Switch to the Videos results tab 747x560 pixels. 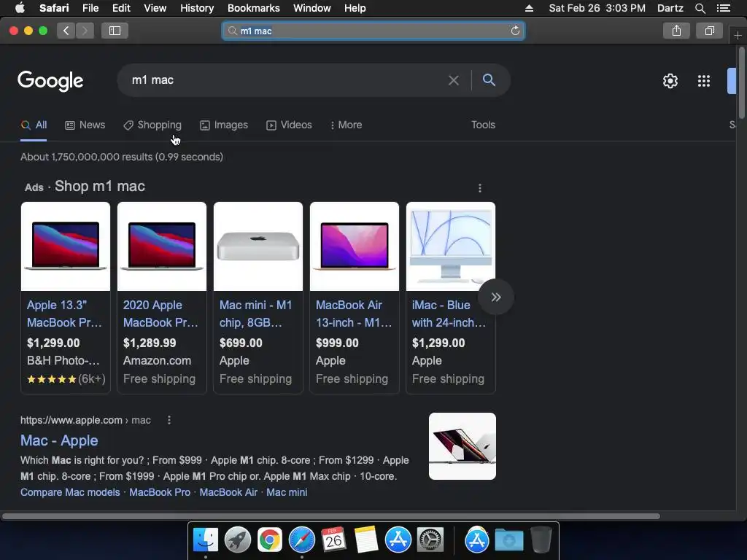(289, 125)
